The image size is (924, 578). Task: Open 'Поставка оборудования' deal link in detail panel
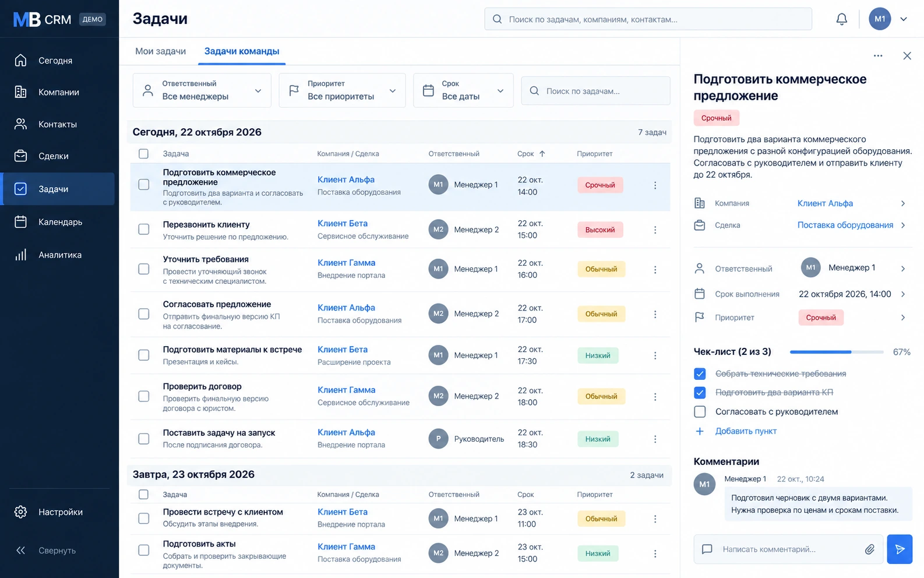(845, 225)
